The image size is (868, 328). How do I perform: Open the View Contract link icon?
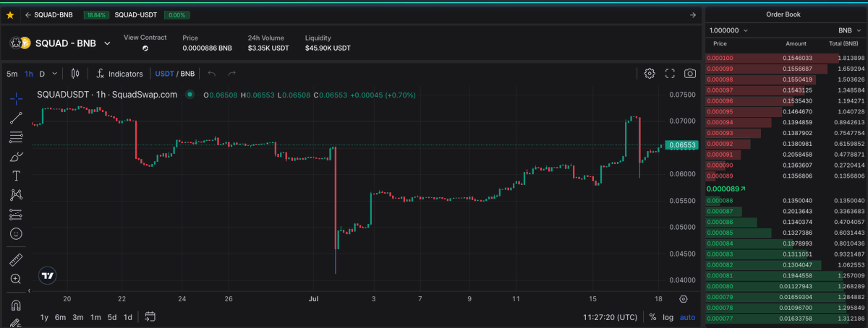point(145,48)
